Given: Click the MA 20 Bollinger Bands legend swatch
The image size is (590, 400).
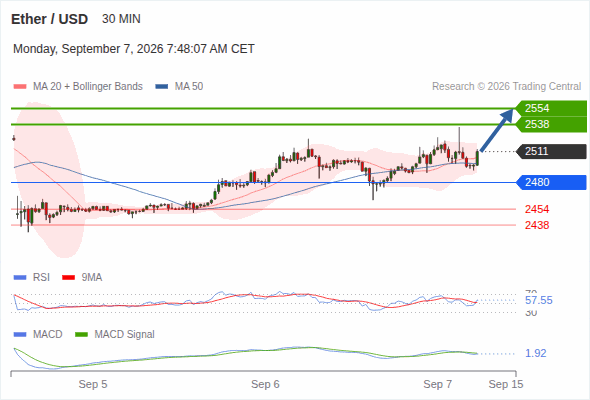Looking at the screenshot, I should point(20,87).
